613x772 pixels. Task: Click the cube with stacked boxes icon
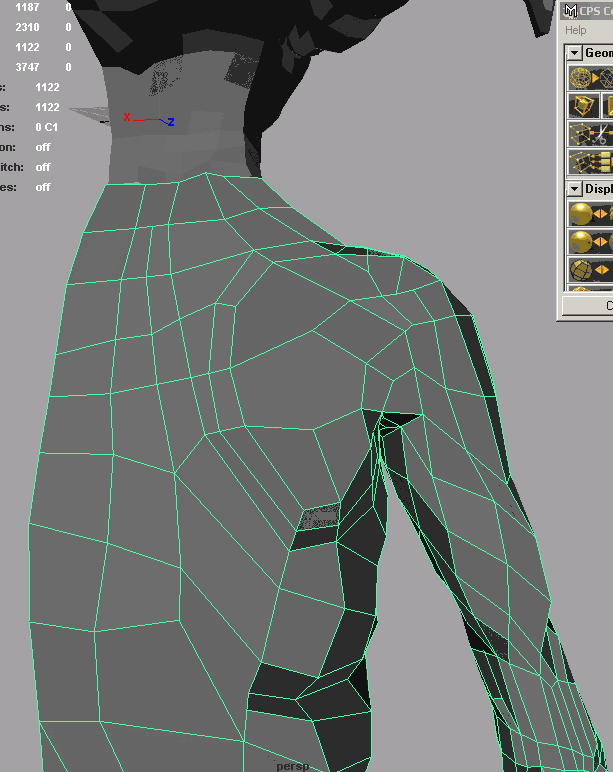[x=588, y=162]
